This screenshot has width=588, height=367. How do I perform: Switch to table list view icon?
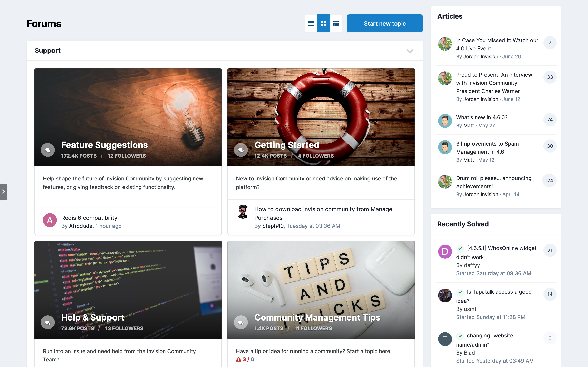pyautogui.click(x=311, y=23)
